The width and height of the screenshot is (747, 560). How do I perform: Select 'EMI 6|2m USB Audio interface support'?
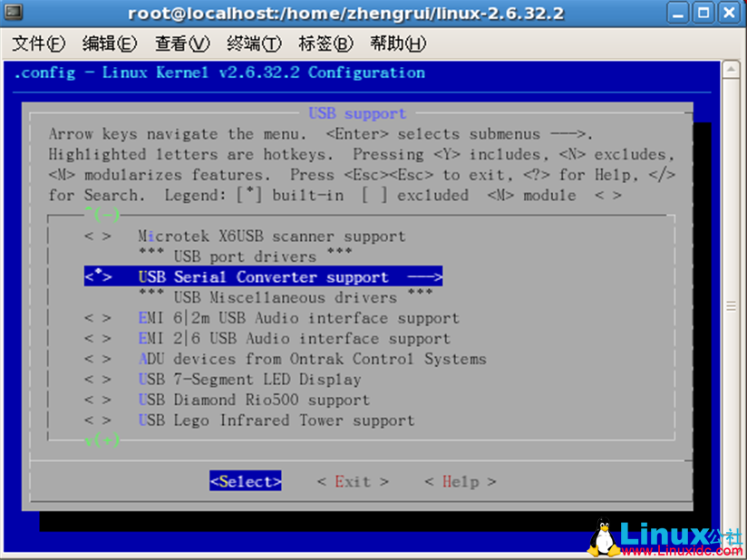point(299,318)
